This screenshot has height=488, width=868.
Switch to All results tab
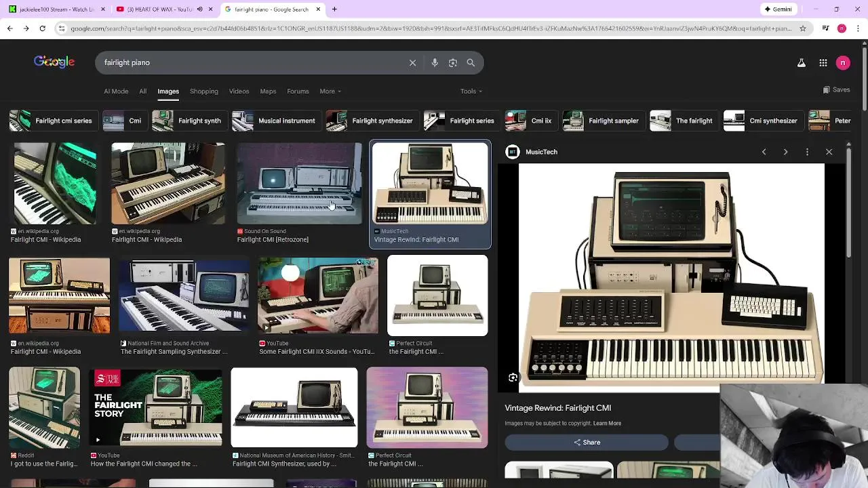coord(142,91)
